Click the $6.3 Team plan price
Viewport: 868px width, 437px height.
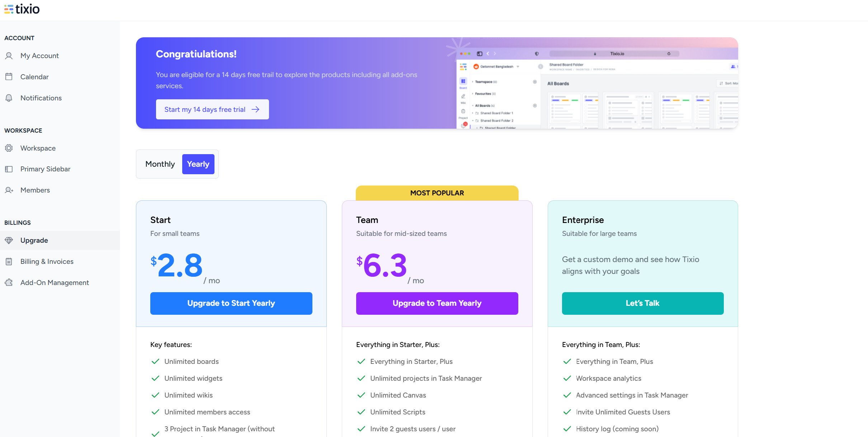tap(382, 266)
